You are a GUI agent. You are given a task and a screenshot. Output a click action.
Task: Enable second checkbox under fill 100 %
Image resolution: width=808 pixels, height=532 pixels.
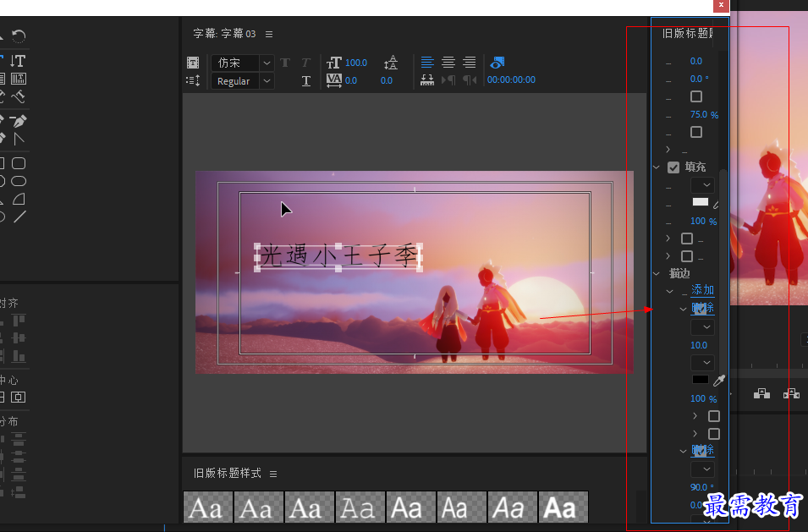click(687, 256)
